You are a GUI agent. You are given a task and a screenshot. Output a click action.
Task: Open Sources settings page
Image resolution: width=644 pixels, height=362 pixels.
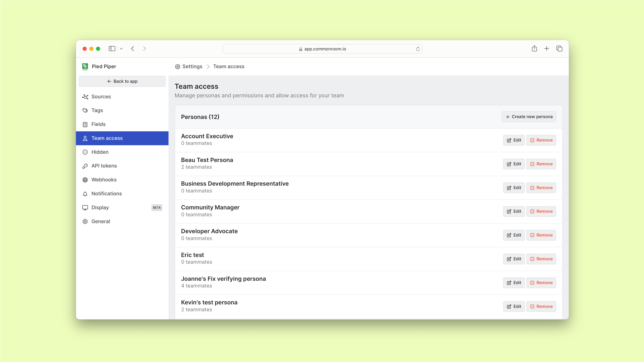[101, 97]
